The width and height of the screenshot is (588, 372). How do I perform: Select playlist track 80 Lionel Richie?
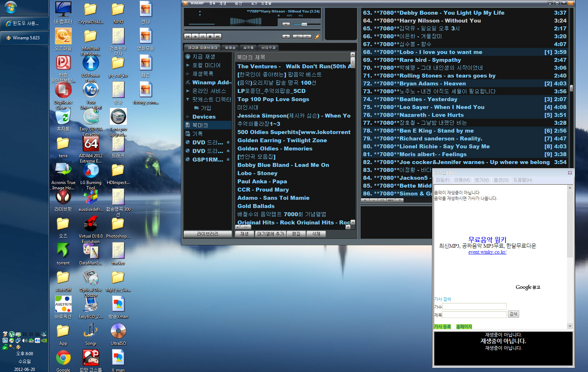click(464, 147)
